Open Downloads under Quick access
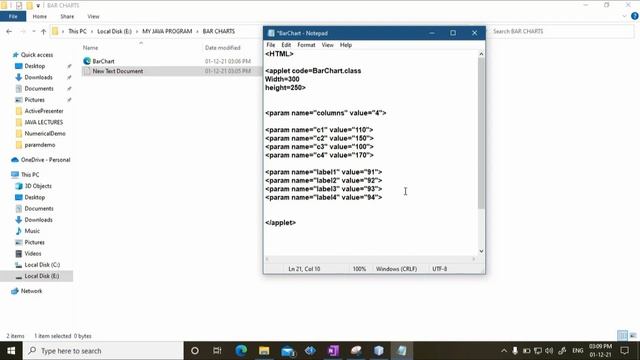 38,77
